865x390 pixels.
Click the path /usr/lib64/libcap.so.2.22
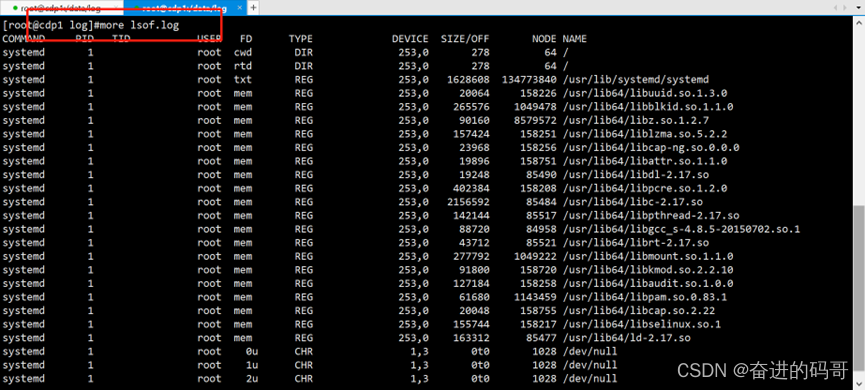pyautogui.click(x=638, y=311)
